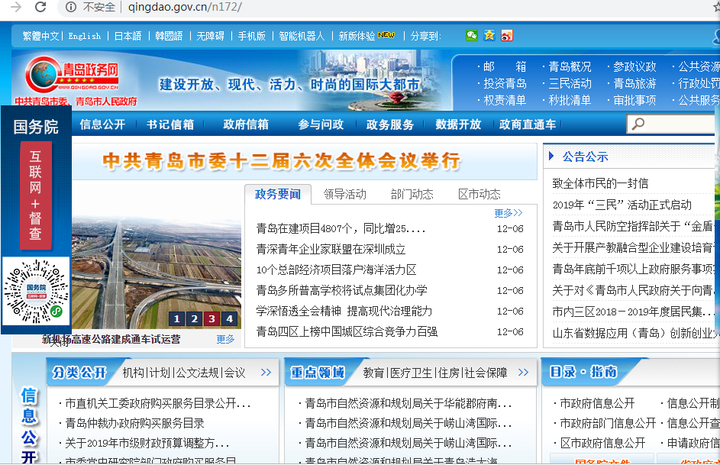The image size is (720, 465).
Task: Select slideshow page 2
Action: pos(194,319)
